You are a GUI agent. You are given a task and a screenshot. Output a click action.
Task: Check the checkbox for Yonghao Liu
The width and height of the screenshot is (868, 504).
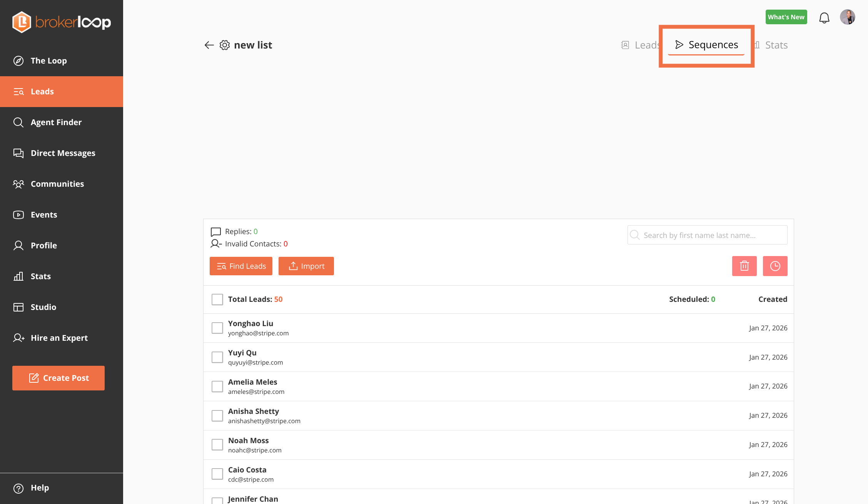(x=217, y=328)
